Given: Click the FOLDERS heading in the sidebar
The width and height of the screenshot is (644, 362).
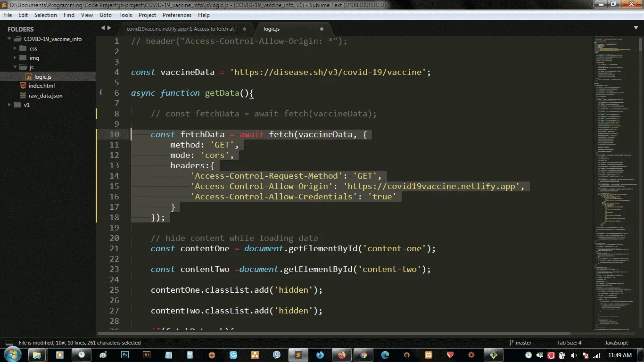Looking at the screenshot, I should click(x=21, y=29).
